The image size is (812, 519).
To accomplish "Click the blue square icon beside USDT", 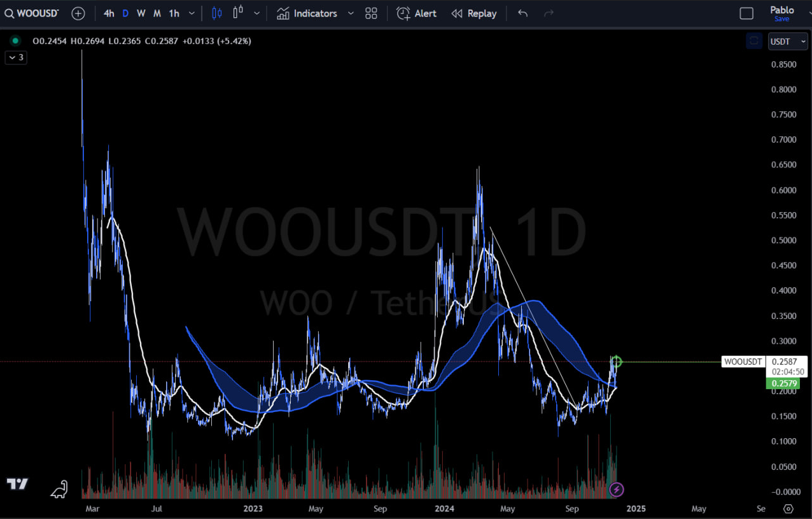I will 754,41.
